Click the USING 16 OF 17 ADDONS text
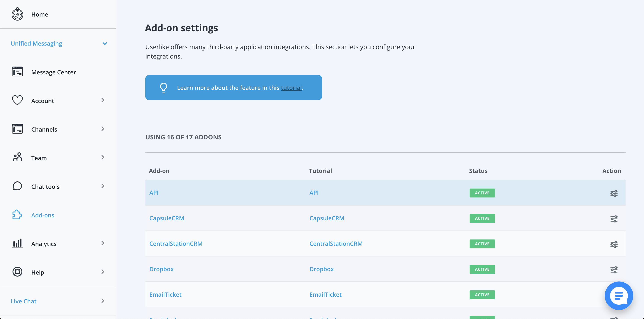Screen dimensions: 644x319 point(183,137)
